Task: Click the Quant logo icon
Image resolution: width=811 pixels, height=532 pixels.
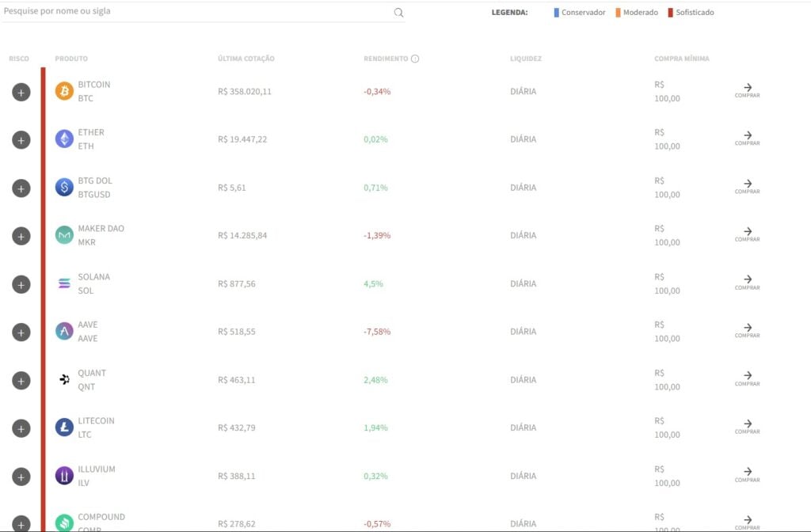Action: 64,379
